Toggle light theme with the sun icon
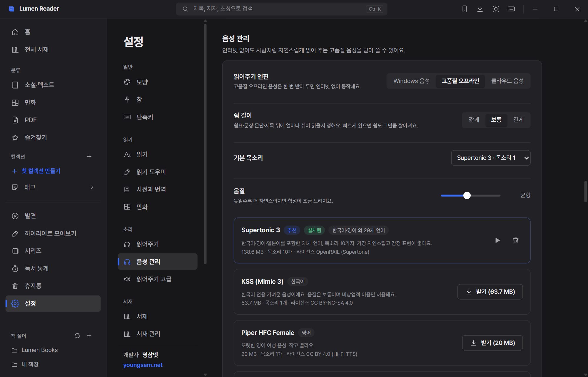 [x=496, y=9]
